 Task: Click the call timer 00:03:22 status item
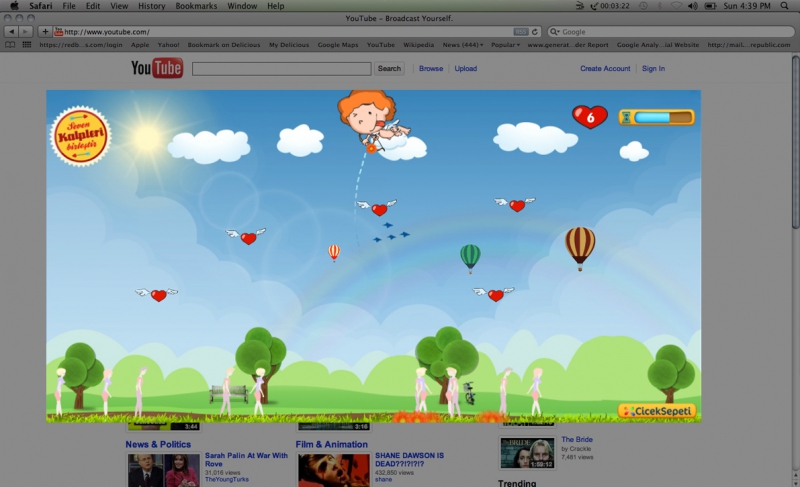(x=610, y=6)
